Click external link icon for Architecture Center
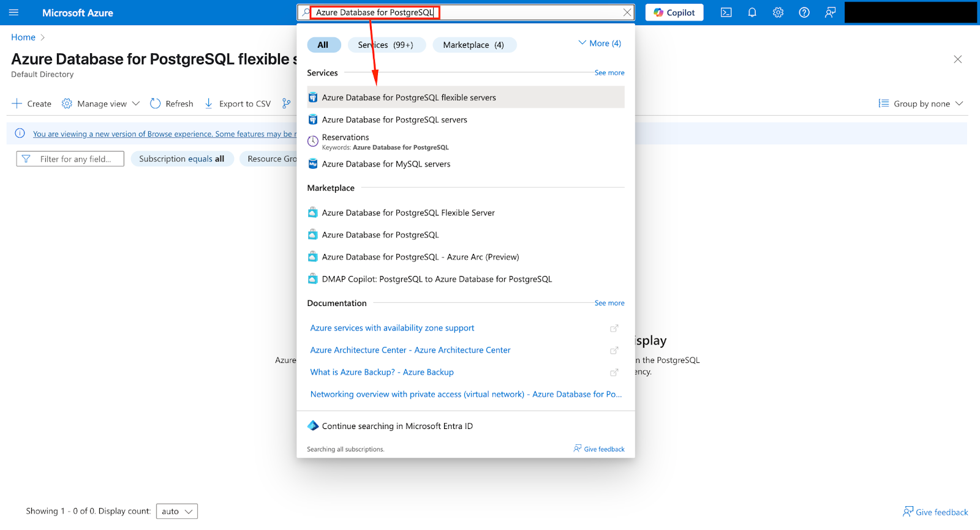980x530 pixels. [614, 350]
